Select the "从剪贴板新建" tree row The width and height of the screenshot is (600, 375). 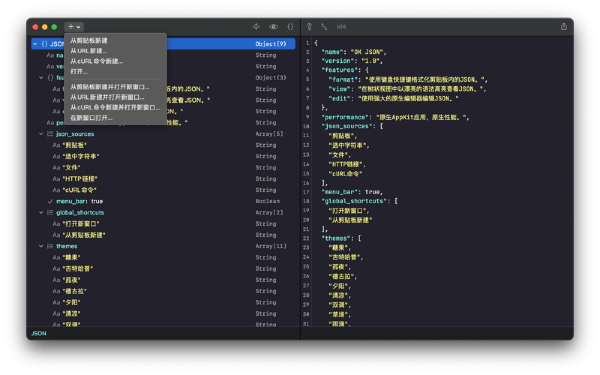pyautogui.click(x=163, y=235)
